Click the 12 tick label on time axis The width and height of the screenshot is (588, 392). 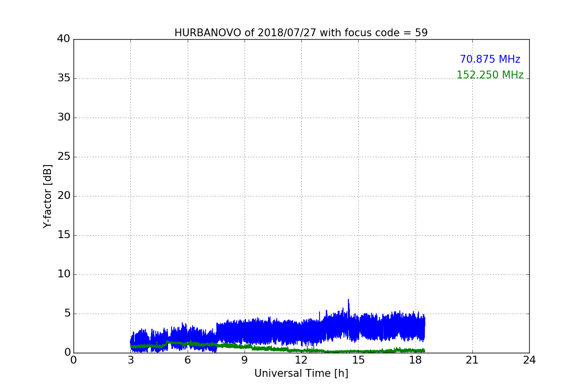[x=301, y=360]
